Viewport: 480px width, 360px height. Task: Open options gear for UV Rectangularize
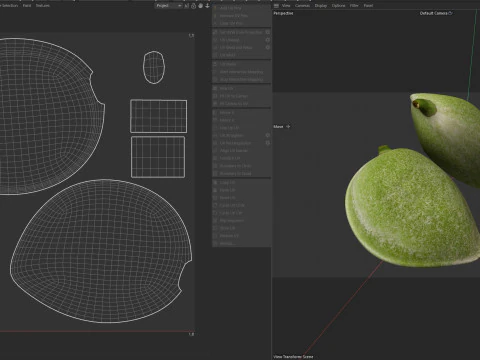[x=267, y=143]
